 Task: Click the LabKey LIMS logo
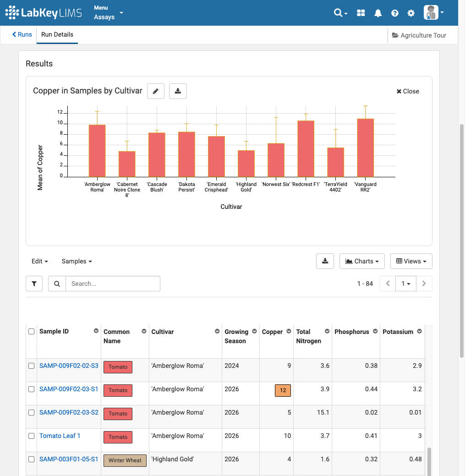click(44, 12)
